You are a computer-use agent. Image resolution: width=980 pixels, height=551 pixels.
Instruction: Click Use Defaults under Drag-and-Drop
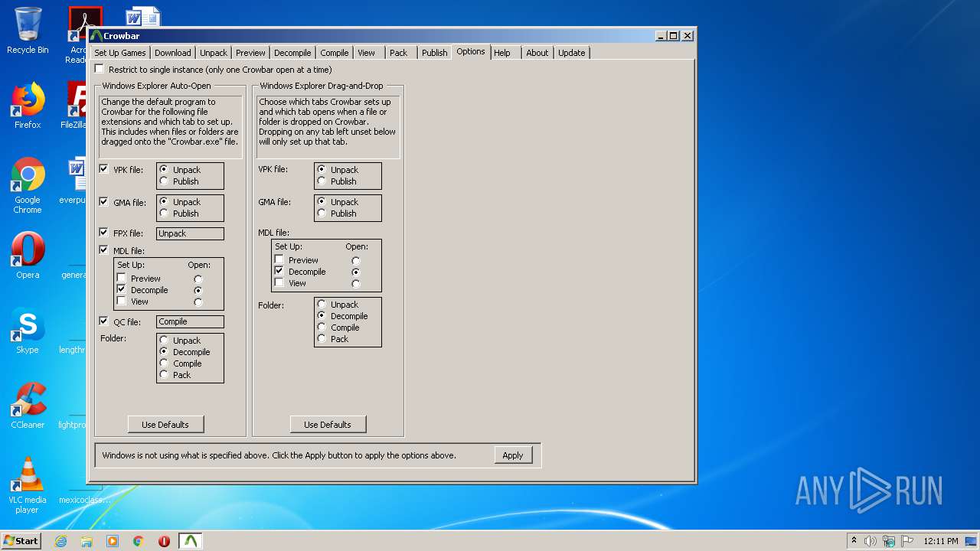coord(328,425)
